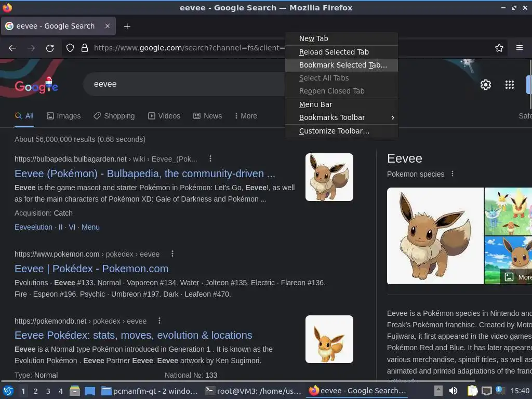Viewport: 532px width, 399px height.
Task: Open the Firefox hamburger menu
Action: (520, 48)
